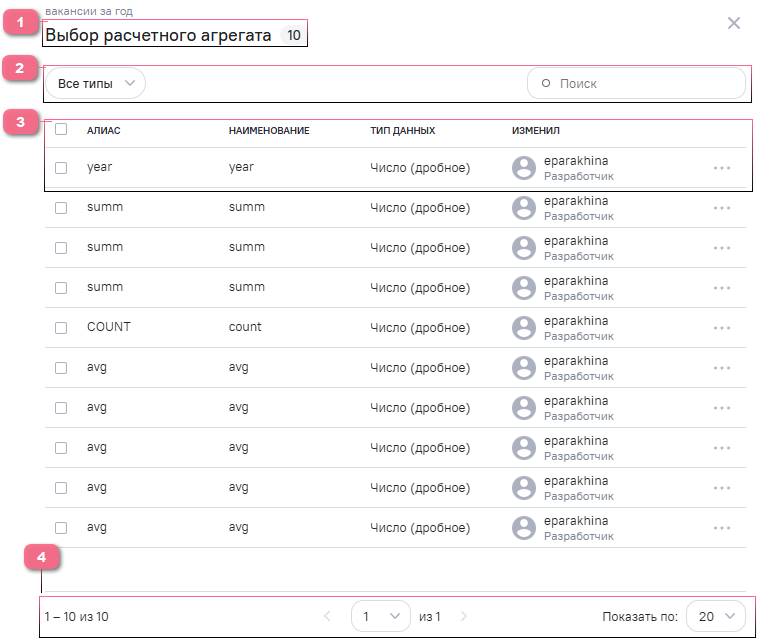Close the aggregate selection dialog

(734, 23)
